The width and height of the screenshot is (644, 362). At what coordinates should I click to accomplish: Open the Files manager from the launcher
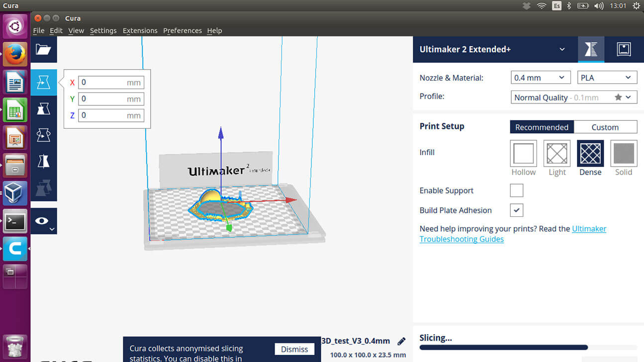tap(15, 165)
